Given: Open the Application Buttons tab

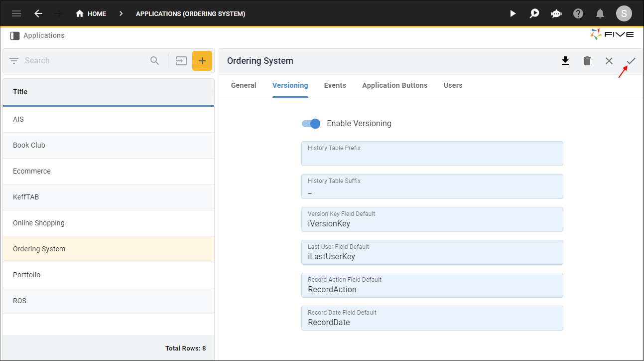Looking at the screenshot, I should click(395, 85).
